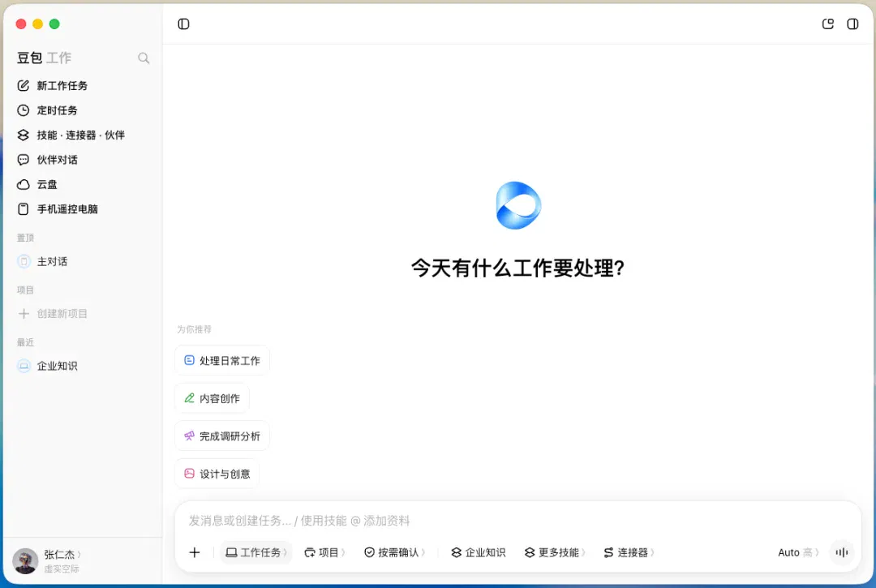Open the 按需确认 dropdown
Screen dimensions: 876x588
click(394, 552)
